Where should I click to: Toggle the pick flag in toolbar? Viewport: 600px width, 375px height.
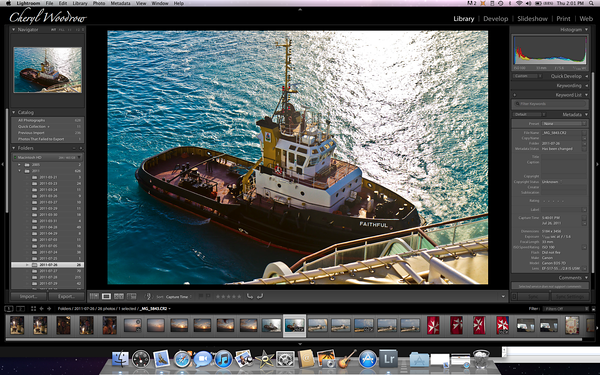[201, 296]
